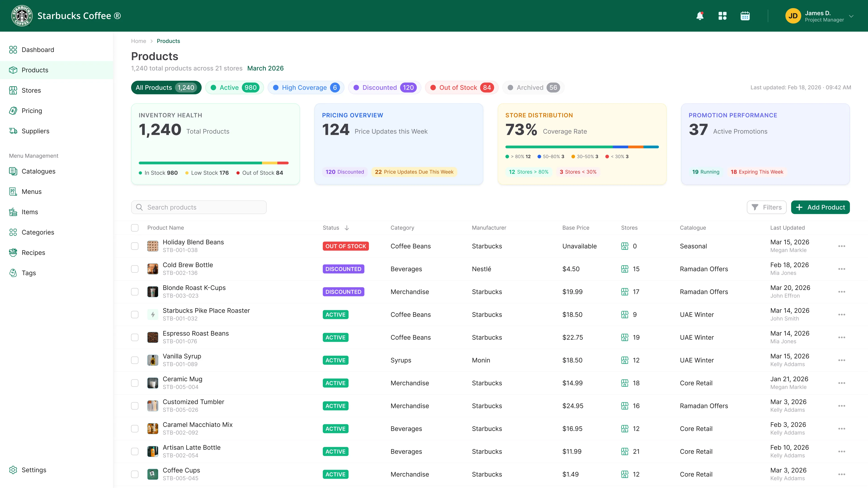Open the calendar icon in header
868x488 pixels.
[745, 16]
